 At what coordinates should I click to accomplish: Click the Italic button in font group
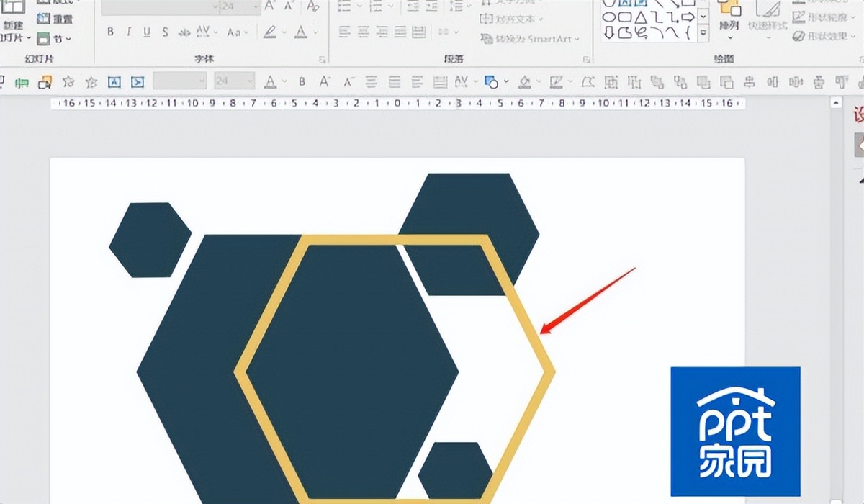point(128,32)
